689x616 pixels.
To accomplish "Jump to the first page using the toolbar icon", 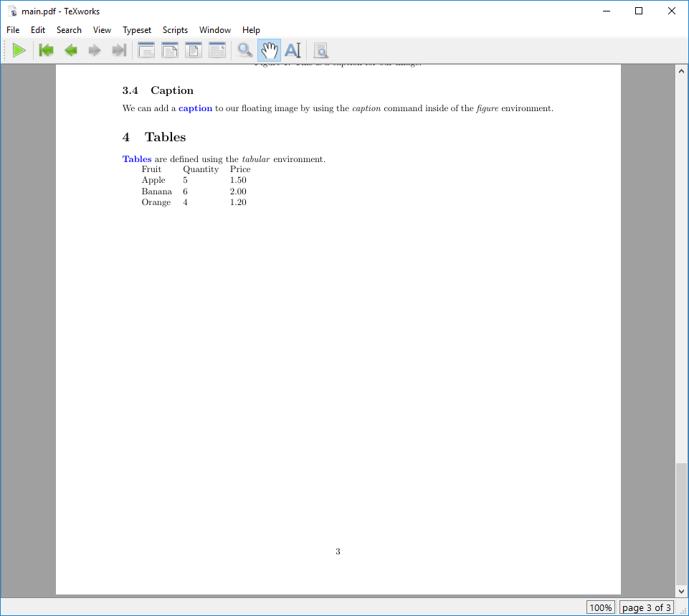I will click(46, 50).
